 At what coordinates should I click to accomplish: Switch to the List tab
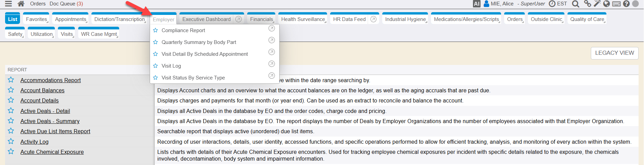[13, 19]
